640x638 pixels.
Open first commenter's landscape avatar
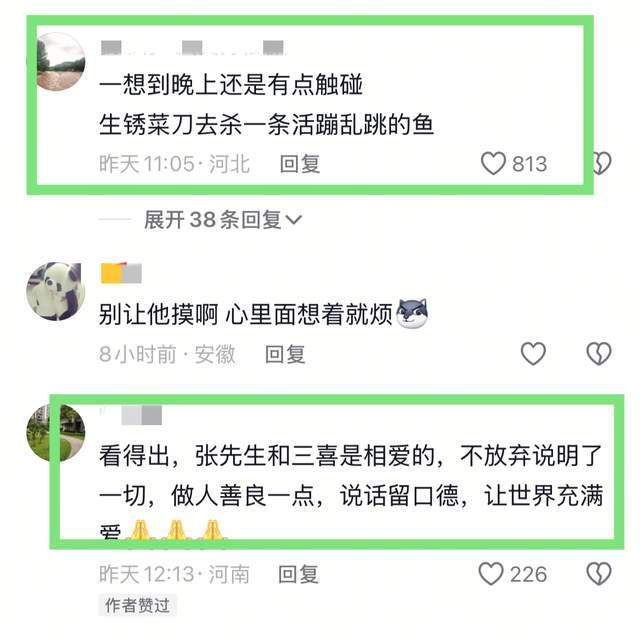tap(60, 62)
